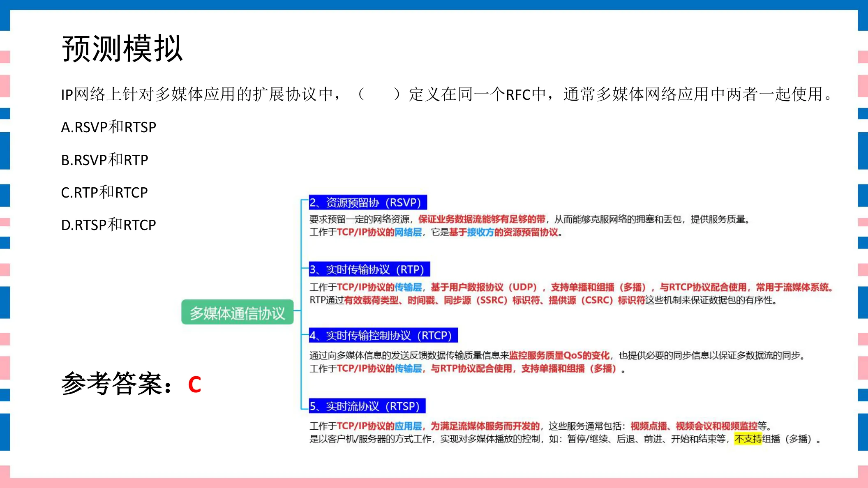Click the blue 网络层 text under RSVP
Screen dimensions: 868x488
pyautogui.click(x=408, y=232)
